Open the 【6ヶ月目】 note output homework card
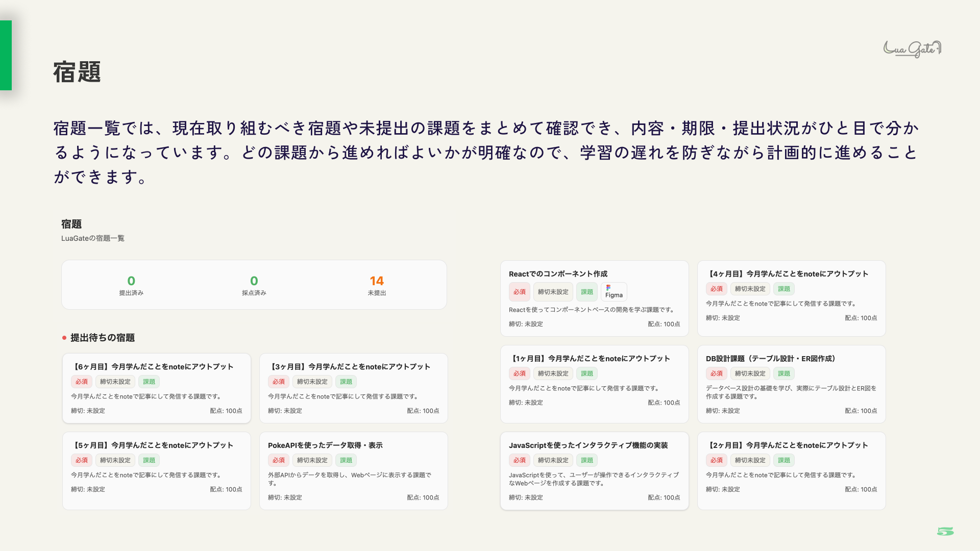The width and height of the screenshot is (980, 551). click(157, 388)
